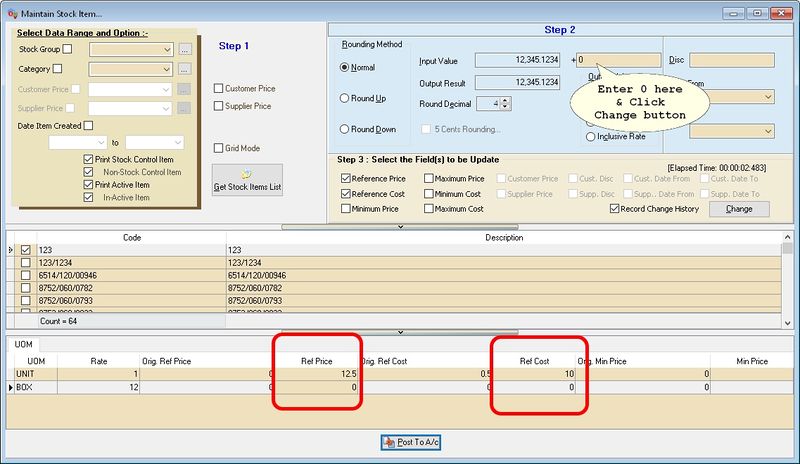The width and height of the screenshot is (800, 464).
Task: Expand the Category dropdown list
Action: (167, 69)
